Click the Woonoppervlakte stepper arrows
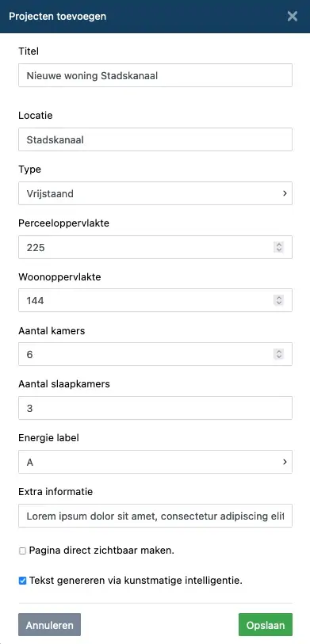Screen dimensions: 310x644 [x=279, y=300]
